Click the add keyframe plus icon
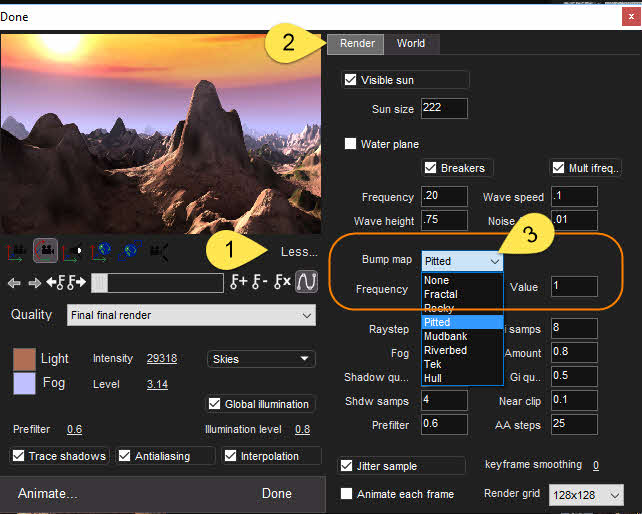Viewport: 642px width, 514px height. tap(238, 283)
